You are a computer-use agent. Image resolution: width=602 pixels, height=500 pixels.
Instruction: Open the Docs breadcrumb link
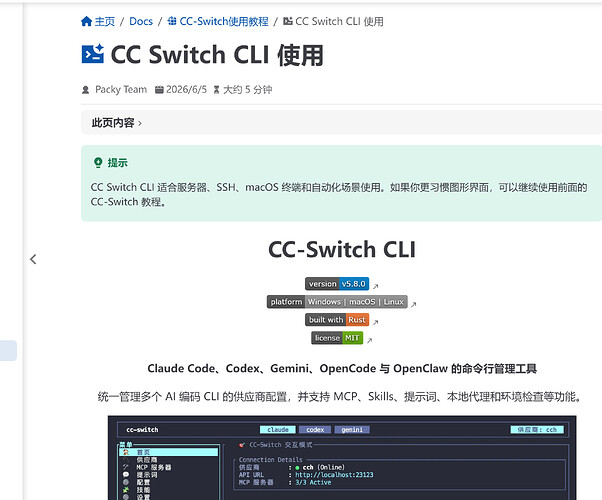[x=141, y=22]
